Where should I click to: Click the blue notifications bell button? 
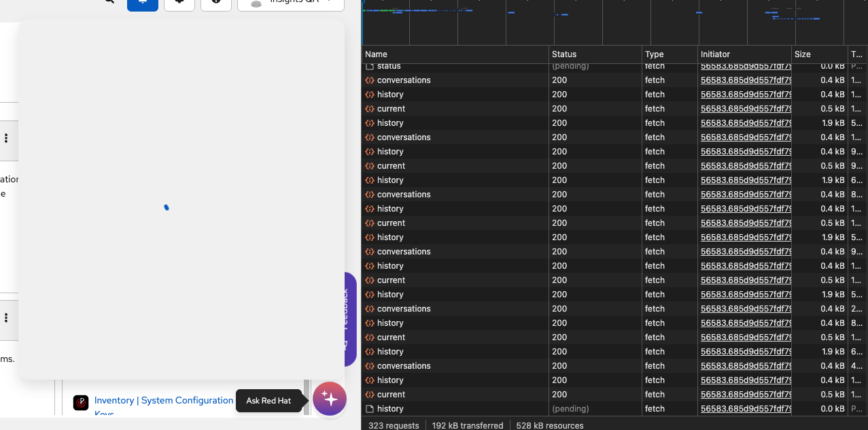click(x=143, y=3)
